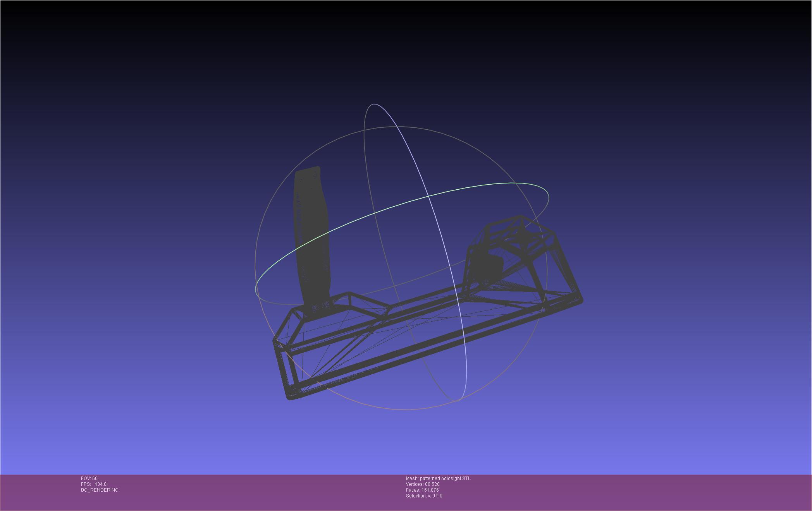Click the FPS 434.8 readout
The width and height of the screenshot is (812, 511).
[94, 484]
